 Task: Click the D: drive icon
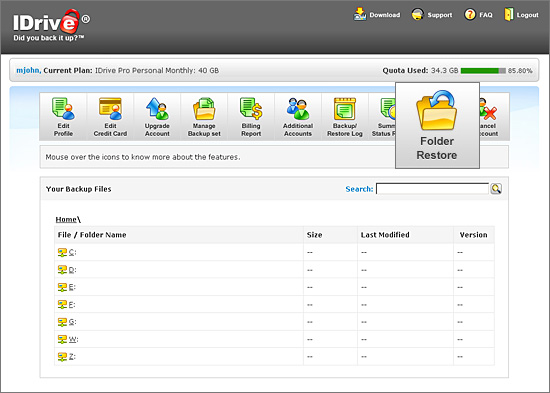(62, 269)
